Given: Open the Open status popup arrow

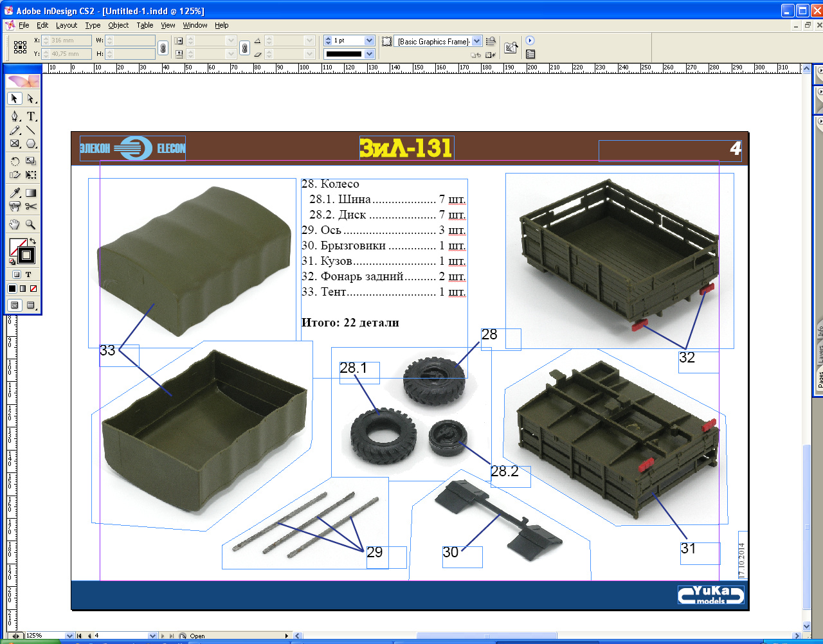Looking at the screenshot, I should pyautogui.click(x=287, y=636).
